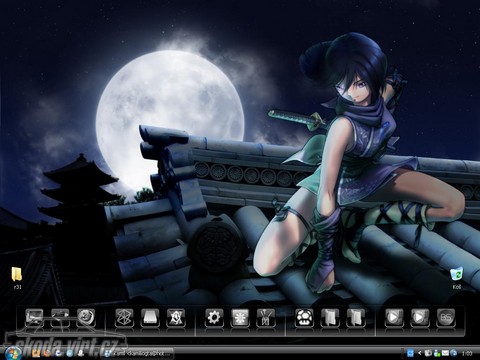Click the gear settings dock icon
Image resolution: width=480 pixels, height=360 pixels.
[x=214, y=317]
